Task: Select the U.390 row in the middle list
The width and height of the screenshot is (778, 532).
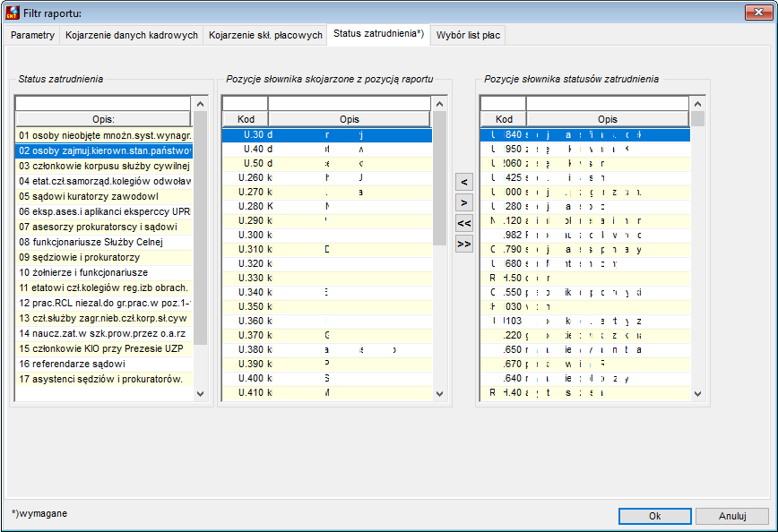Action: coord(327,364)
